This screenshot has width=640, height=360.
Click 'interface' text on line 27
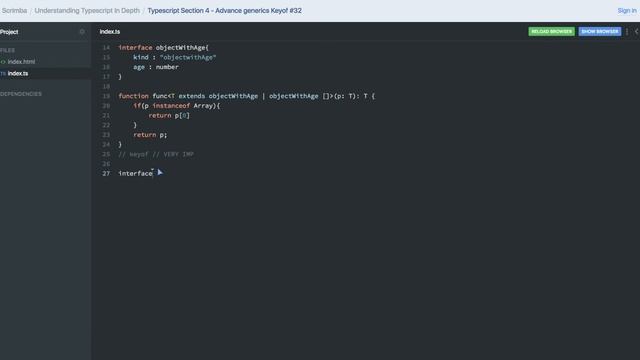(136, 173)
